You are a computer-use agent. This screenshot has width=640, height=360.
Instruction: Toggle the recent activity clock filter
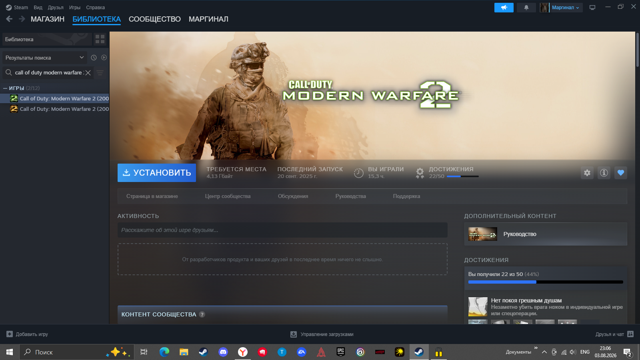(93, 58)
